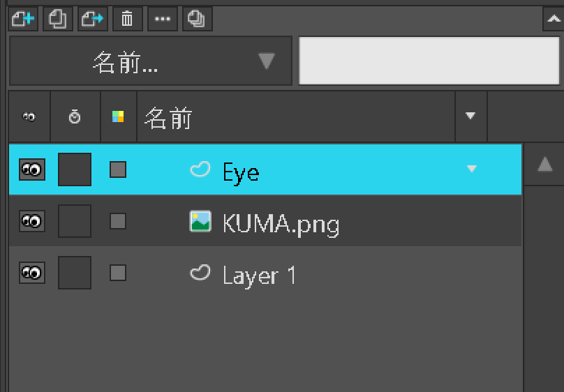Click the layer search input field
This screenshot has width=564, height=392.
coord(429,61)
